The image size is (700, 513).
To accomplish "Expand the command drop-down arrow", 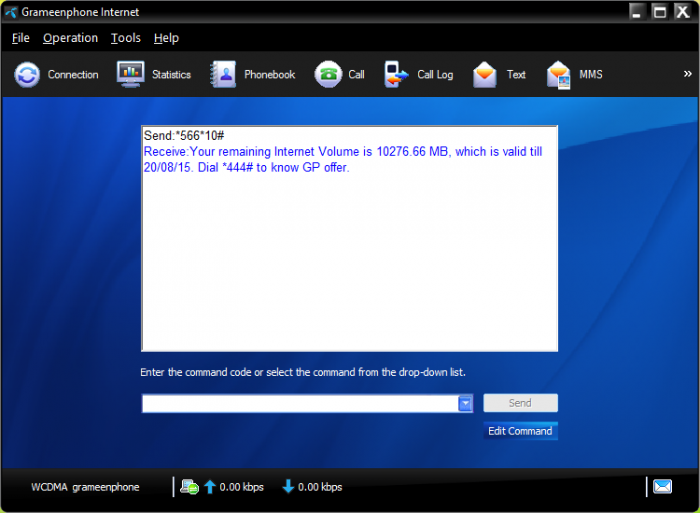I will [465, 404].
